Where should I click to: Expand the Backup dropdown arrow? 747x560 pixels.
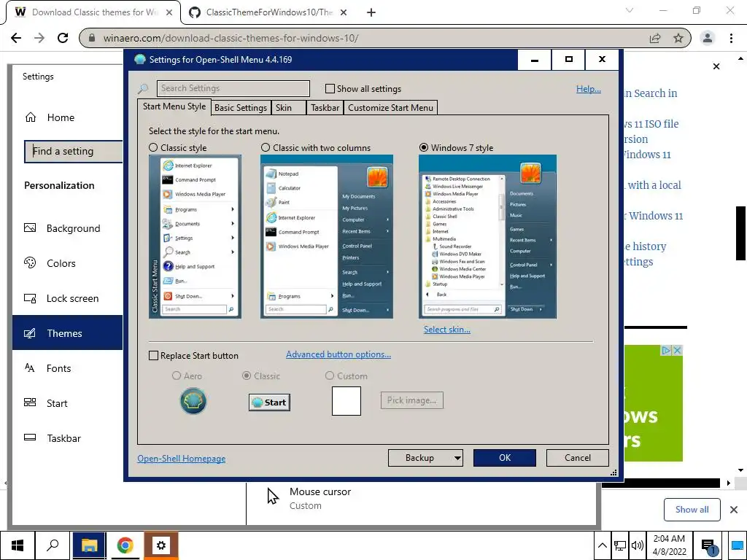[x=457, y=458]
